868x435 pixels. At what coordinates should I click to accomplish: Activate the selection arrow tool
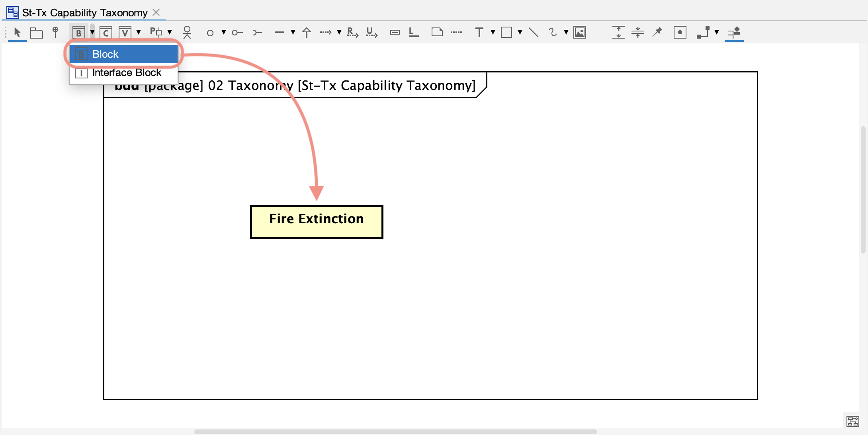click(17, 32)
